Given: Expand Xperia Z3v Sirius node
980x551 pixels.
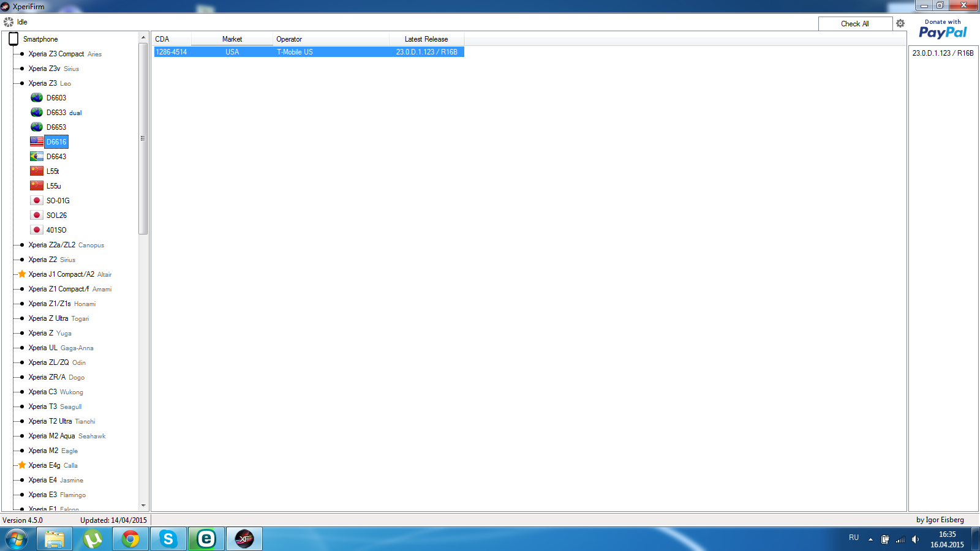Looking at the screenshot, I should [x=22, y=69].
